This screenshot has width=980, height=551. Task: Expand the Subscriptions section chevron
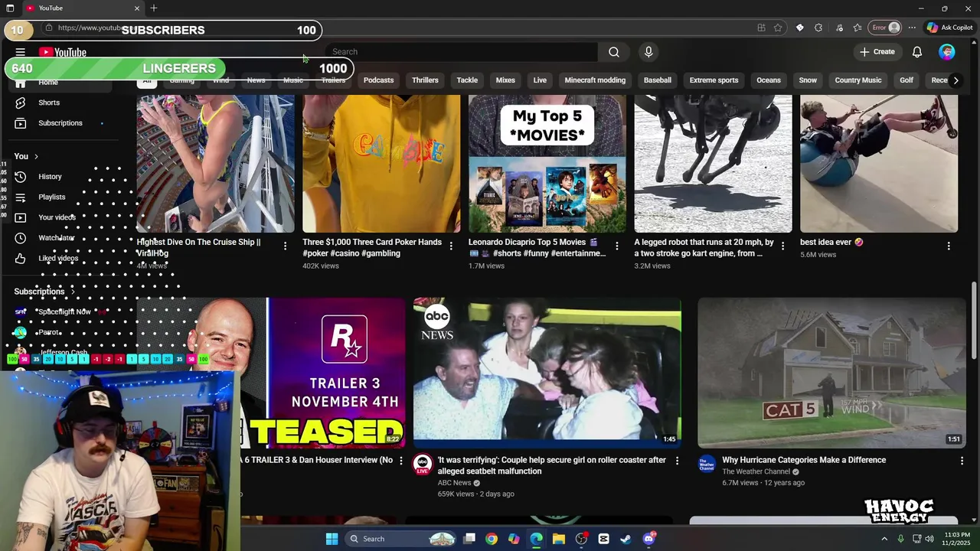73,292
